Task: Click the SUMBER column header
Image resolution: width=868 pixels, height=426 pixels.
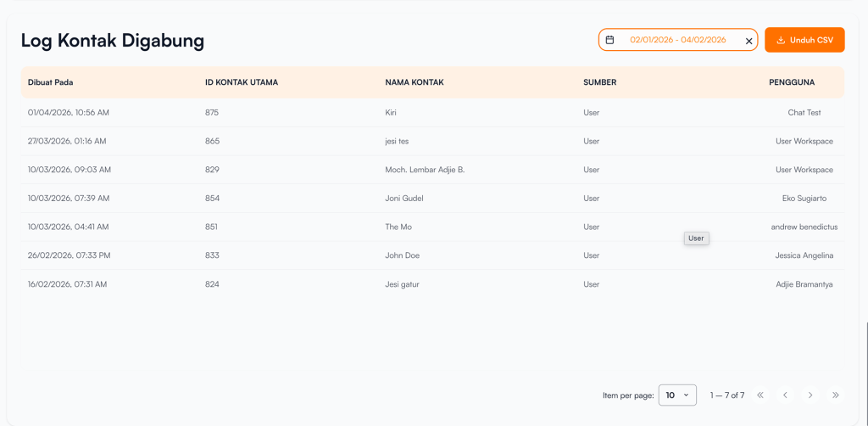Action: [599, 82]
